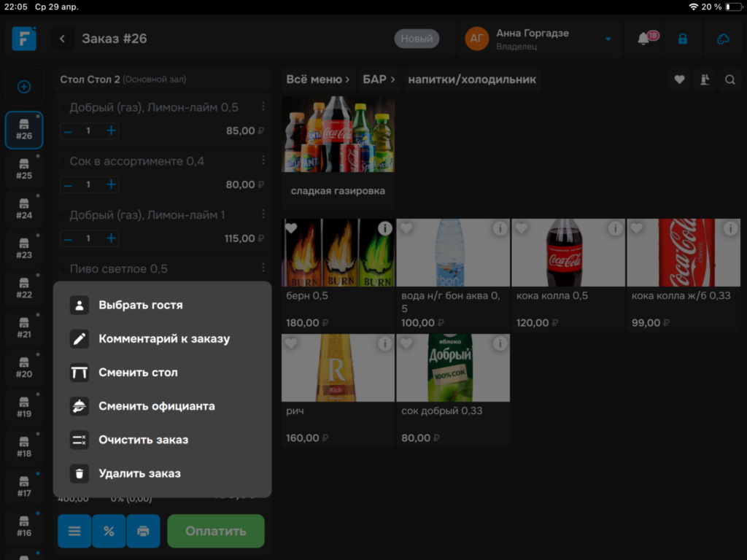Favorite сок добрый 0,33 item
The height and width of the screenshot is (560, 747).
(x=406, y=343)
